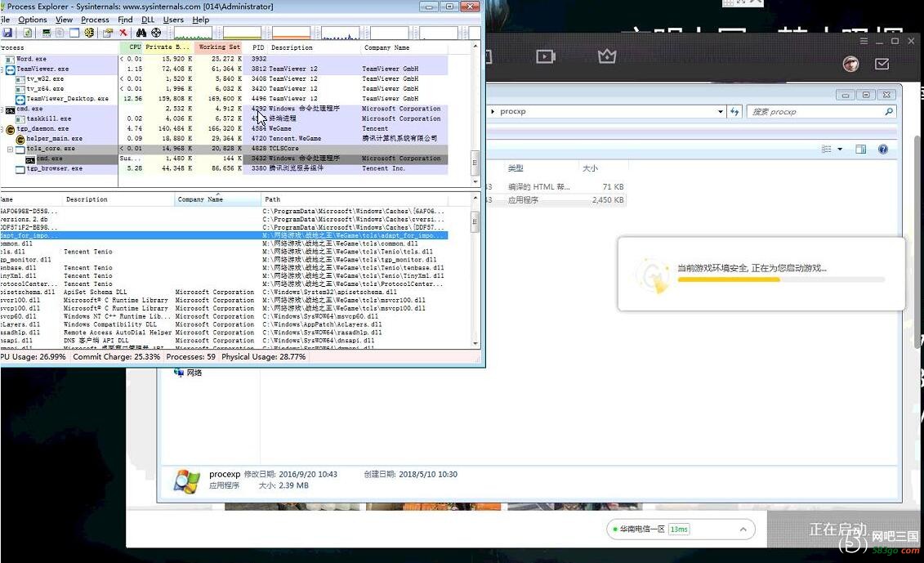Click the WeGame video icon
Image resolution: width=924 pixels, height=563 pixels.
[545, 56]
